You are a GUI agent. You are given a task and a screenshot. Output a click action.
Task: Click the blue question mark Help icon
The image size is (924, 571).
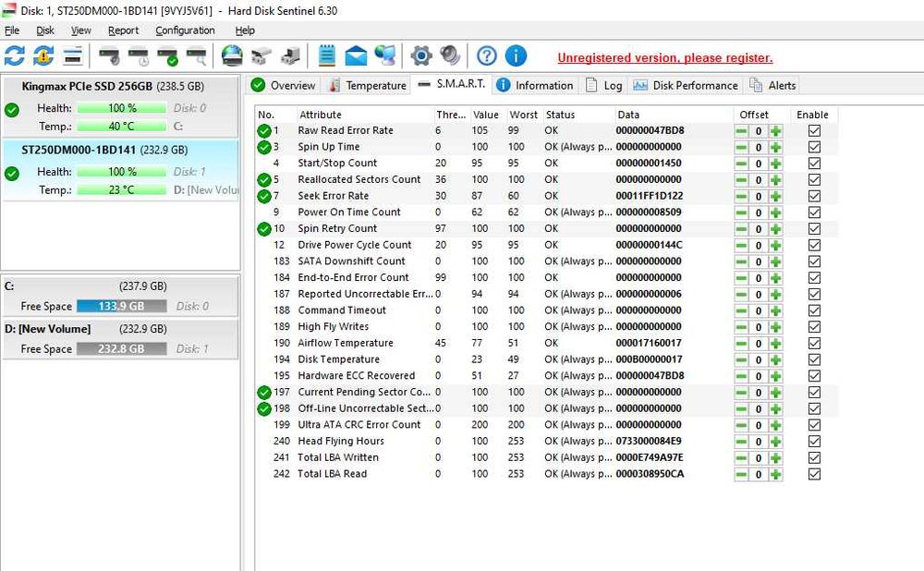pyautogui.click(x=487, y=56)
